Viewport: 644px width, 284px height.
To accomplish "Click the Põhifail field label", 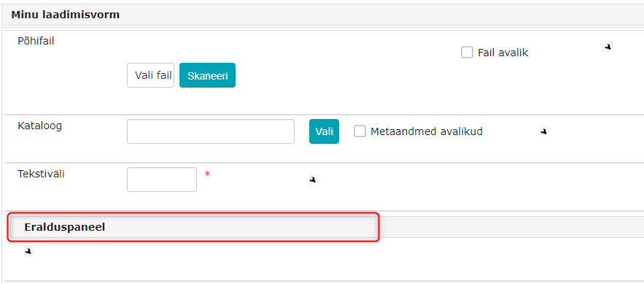I will [x=36, y=41].
